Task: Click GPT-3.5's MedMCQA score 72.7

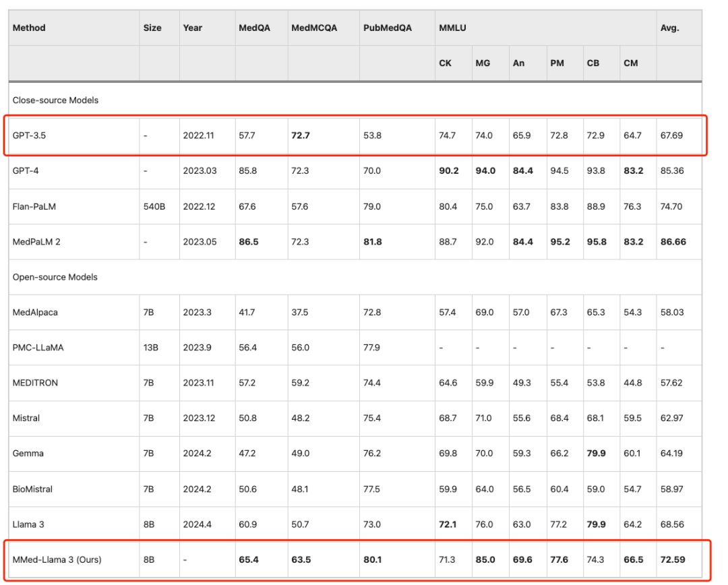Action: click(301, 135)
